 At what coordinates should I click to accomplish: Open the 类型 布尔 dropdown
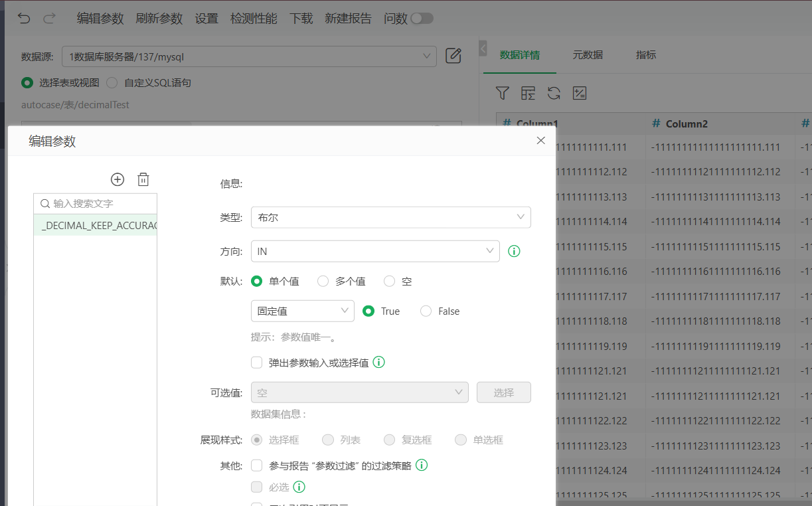[x=391, y=217]
